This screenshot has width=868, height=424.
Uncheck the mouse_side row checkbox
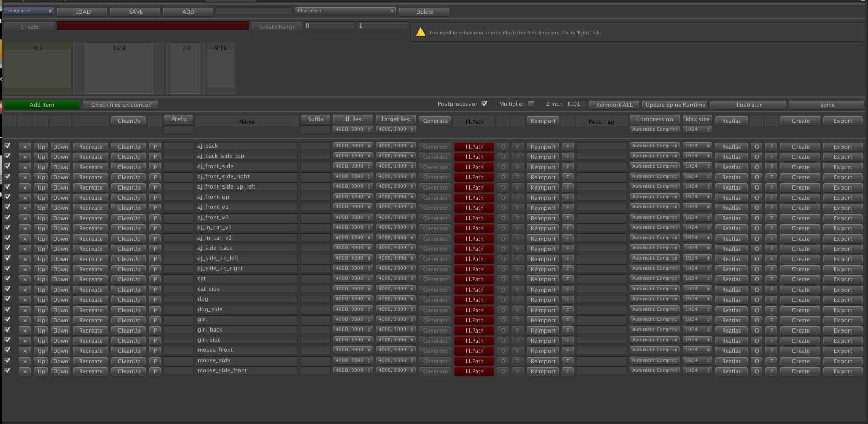click(x=7, y=360)
